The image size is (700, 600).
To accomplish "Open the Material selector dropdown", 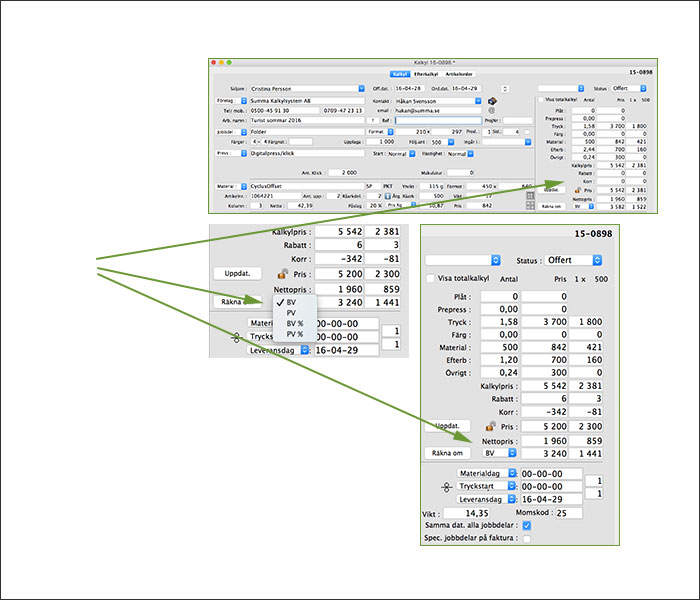I will click(x=231, y=186).
